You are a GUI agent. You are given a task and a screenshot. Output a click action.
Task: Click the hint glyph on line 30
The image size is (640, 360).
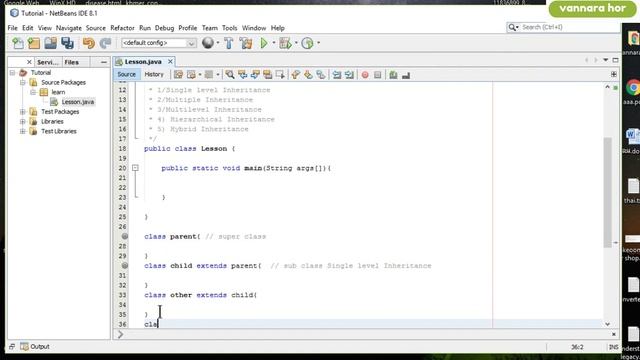124,265
